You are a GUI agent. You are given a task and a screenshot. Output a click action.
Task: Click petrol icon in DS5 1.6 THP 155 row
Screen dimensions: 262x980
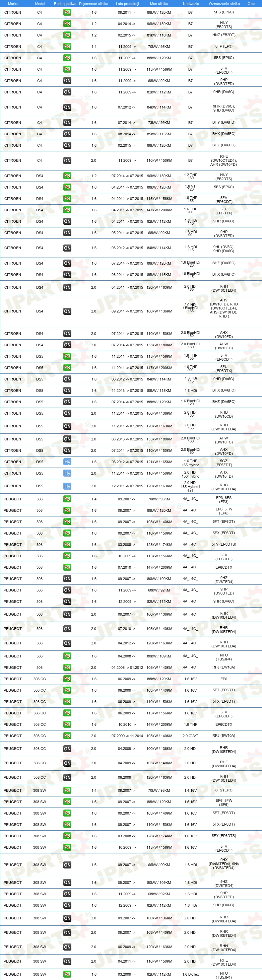[x=67, y=356]
